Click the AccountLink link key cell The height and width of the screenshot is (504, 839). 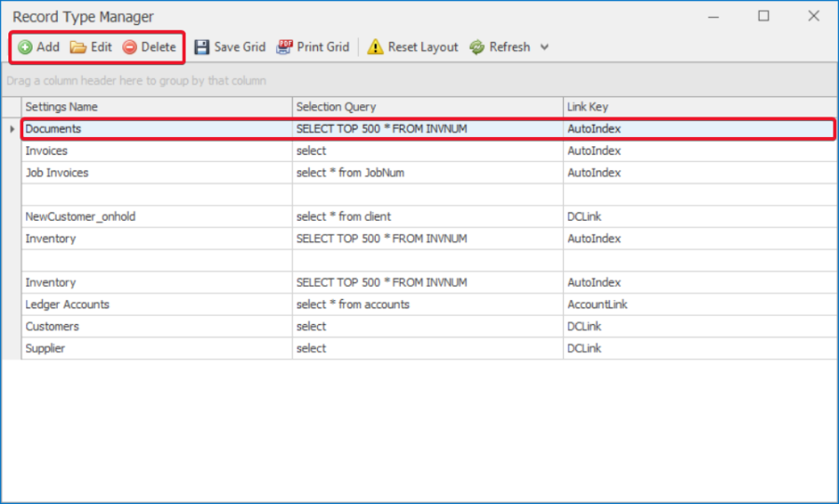coord(597,305)
